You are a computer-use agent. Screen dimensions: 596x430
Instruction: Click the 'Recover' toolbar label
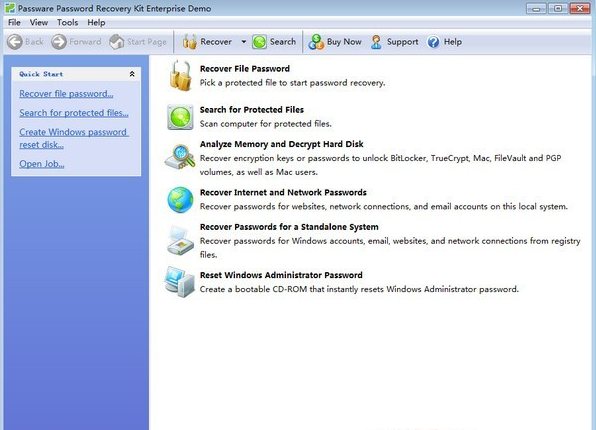[x=216, y=42]
